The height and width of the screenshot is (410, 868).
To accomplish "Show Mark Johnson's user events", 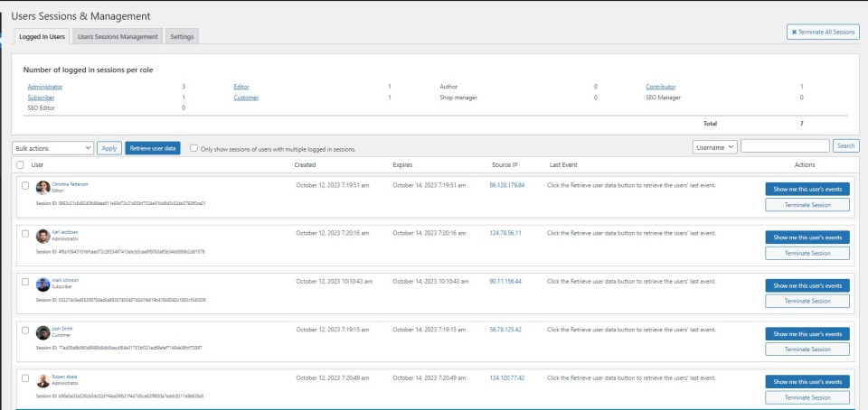I will tap(807, 285).
